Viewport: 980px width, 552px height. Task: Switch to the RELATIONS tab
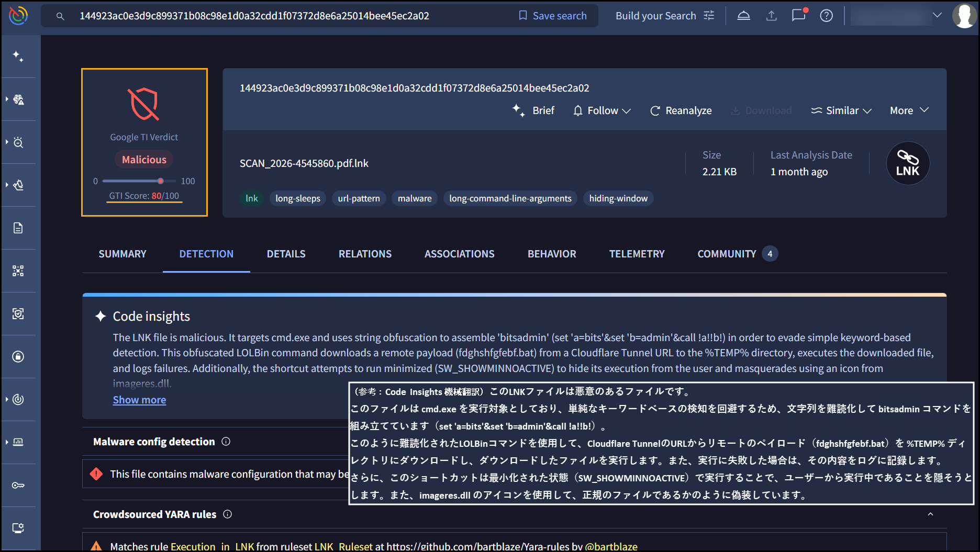365,254
